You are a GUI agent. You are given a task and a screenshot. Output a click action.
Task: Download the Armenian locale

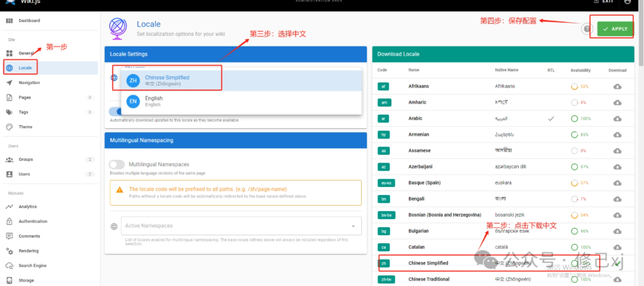(x=617, y=135)
